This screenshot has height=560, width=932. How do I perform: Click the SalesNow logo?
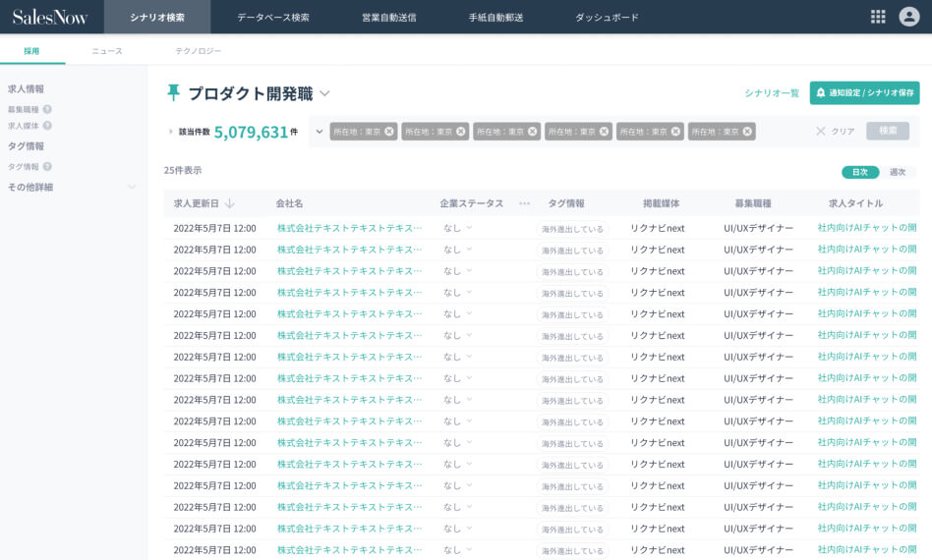click(50, 18)
